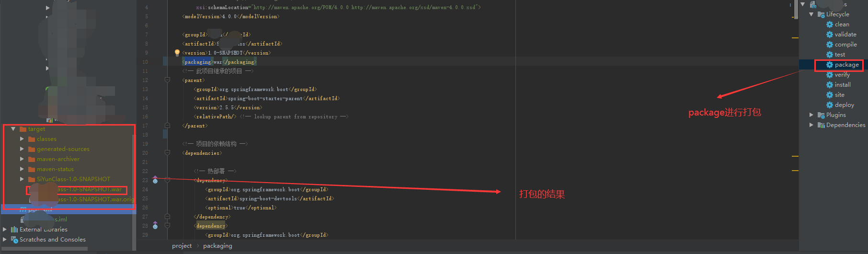Click the Lifecycle folder icon in Maven panel

[x=821, y=14]
